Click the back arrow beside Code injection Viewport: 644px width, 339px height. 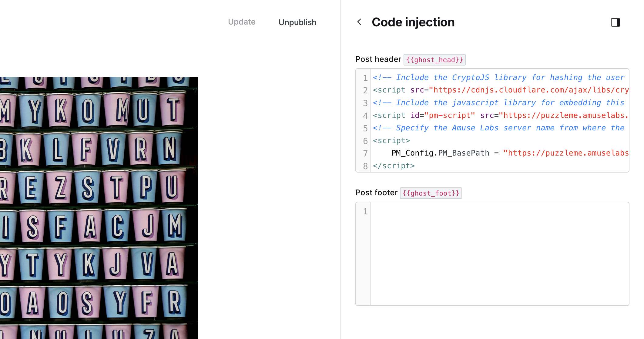pyautogui.click(x=359, y=22)
